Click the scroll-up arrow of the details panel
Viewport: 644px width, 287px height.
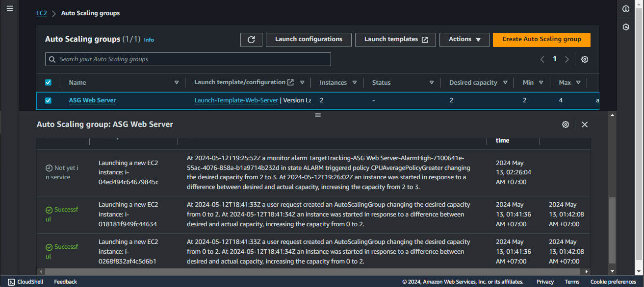coord(612,115)
